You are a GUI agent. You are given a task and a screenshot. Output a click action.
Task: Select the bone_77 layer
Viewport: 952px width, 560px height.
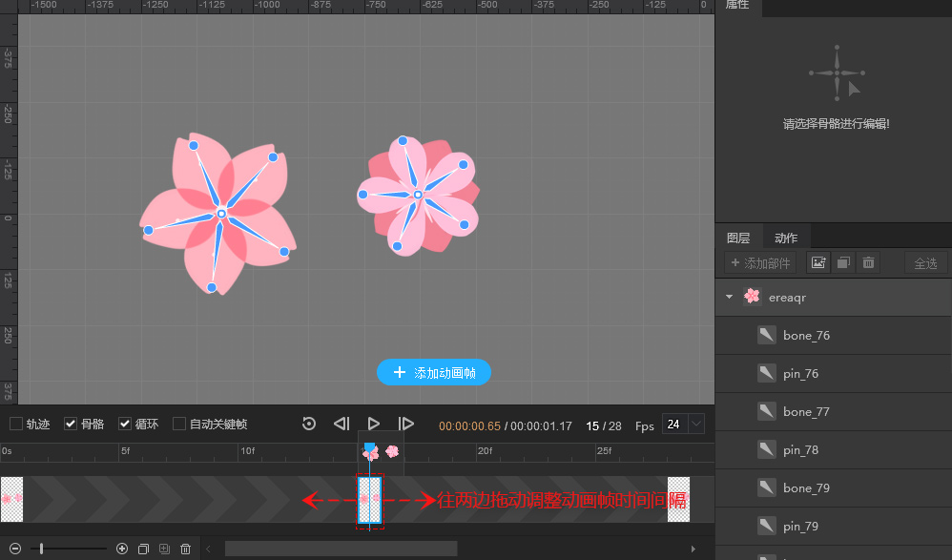click(x=806, y=411)
